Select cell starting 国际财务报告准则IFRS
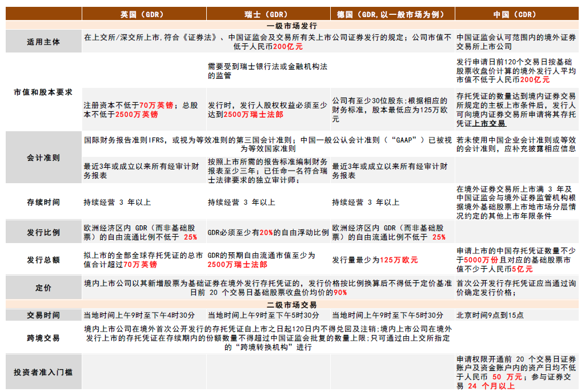The image size is (585, 392). pyautogui.click(x=268, y=144)
